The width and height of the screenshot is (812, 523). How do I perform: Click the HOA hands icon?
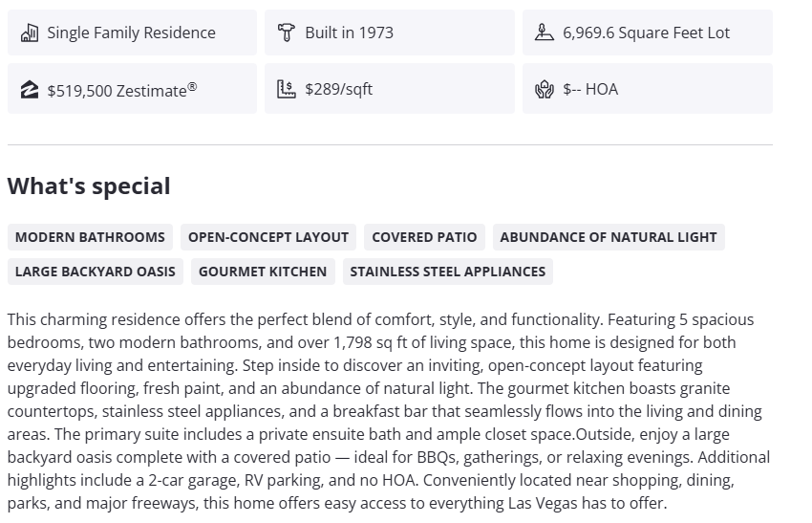pyautogui.click(x=545, y=90)
